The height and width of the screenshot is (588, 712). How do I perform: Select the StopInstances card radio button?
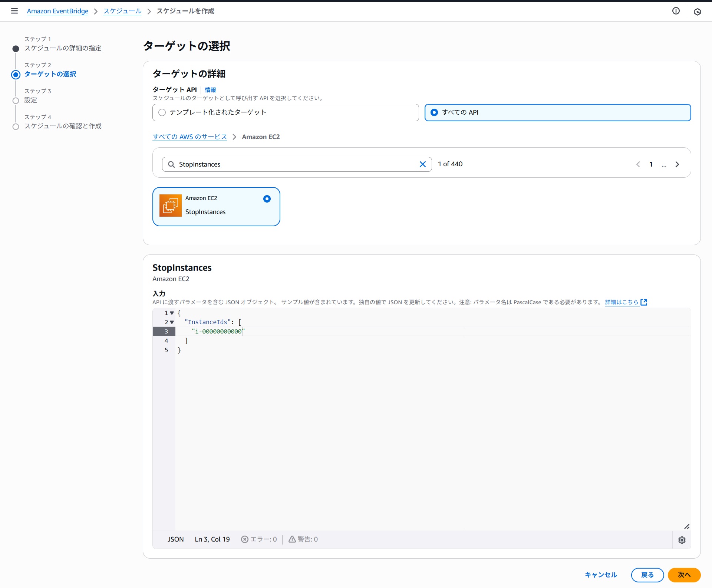pos(267,199)
